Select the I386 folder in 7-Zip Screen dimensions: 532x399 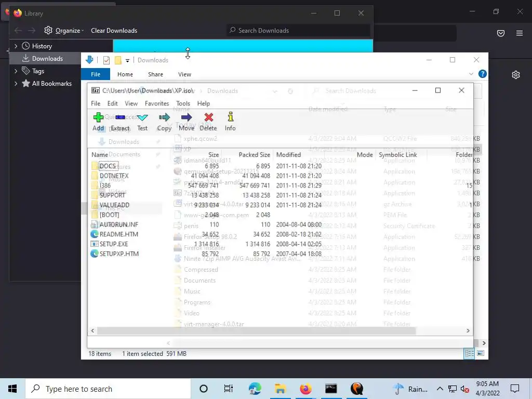pos(105,185)
